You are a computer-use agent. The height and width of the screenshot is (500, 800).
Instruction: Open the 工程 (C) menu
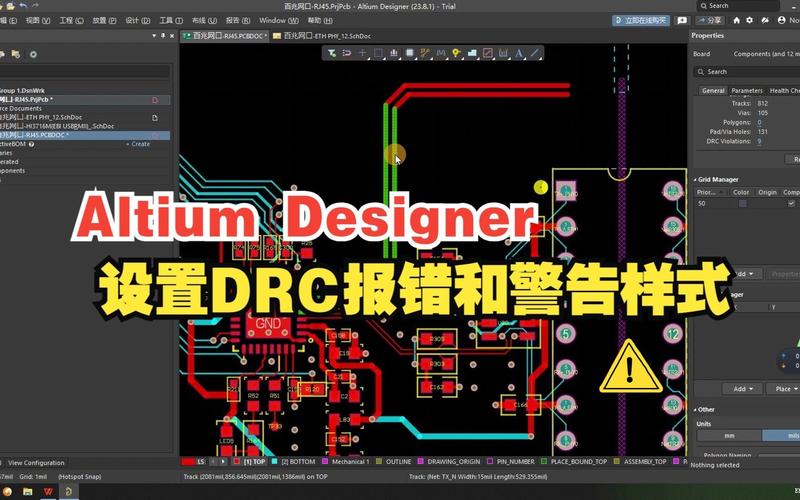[71, 20]
